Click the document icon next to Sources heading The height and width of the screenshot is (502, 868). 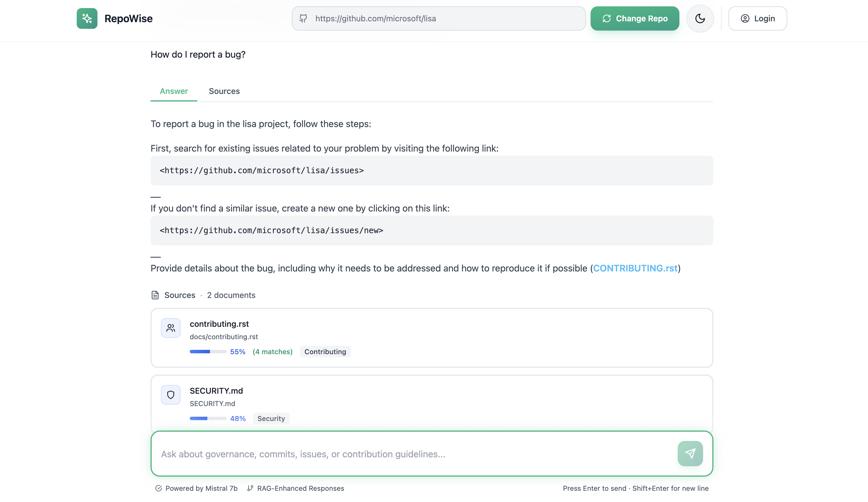(156, 295)
